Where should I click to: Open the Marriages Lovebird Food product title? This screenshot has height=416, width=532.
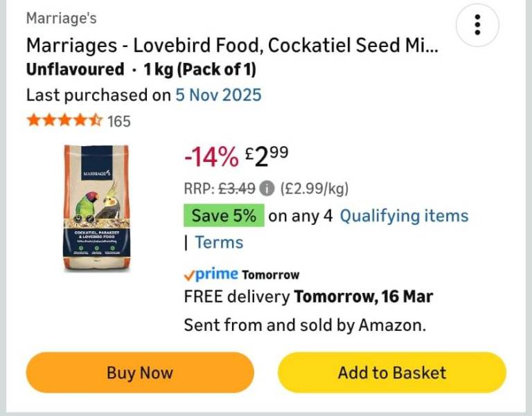click(232, 46)
